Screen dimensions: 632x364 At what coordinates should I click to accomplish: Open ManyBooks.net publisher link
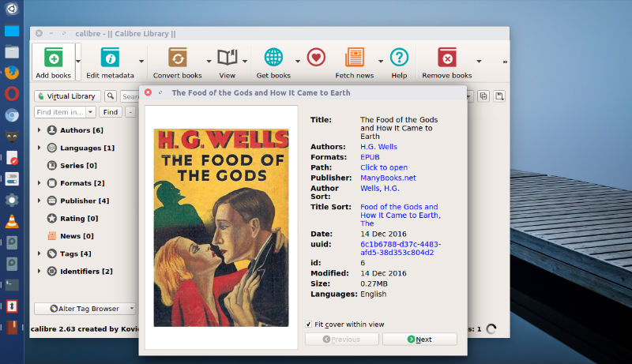[388, 178]
